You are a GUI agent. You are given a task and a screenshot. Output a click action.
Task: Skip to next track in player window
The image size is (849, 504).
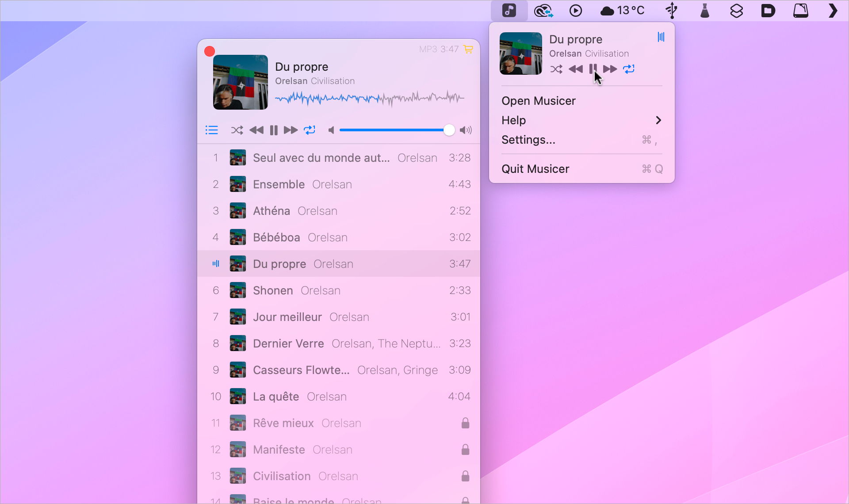click(x=291, y=130)
